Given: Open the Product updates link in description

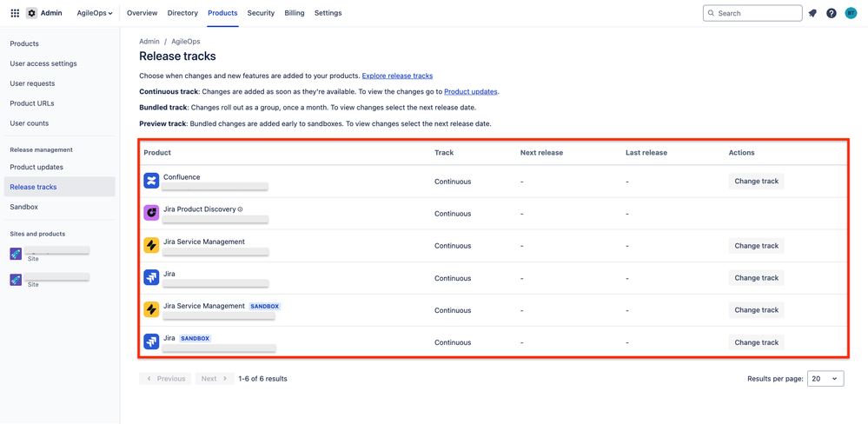Looking at the screenshot, I should click(471, 92).
